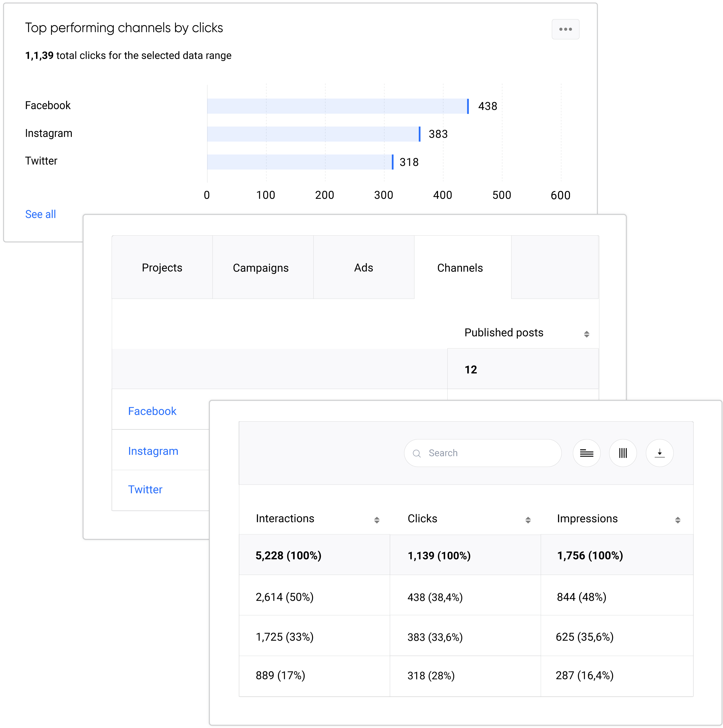Click the See all link

(40, 214)
